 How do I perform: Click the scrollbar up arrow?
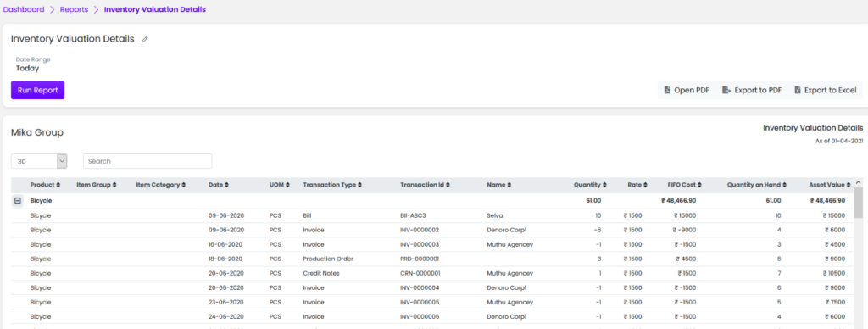[x=858, y=182]
